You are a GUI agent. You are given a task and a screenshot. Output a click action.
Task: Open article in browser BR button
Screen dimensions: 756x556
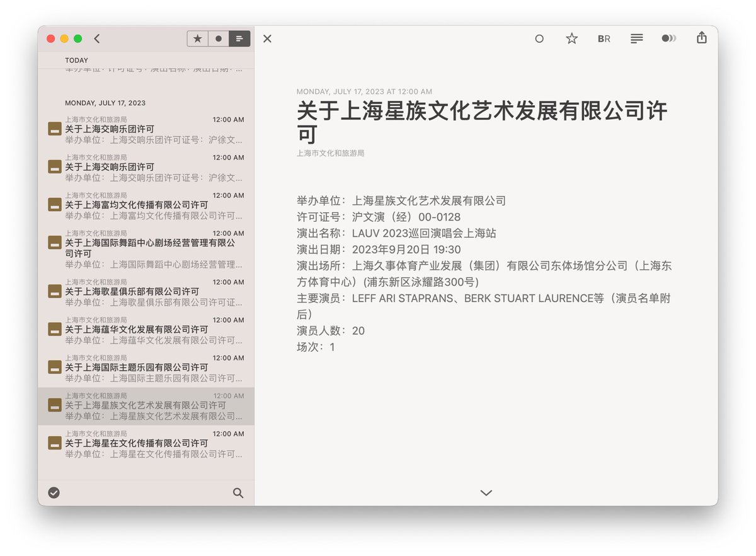pos(604,38)
